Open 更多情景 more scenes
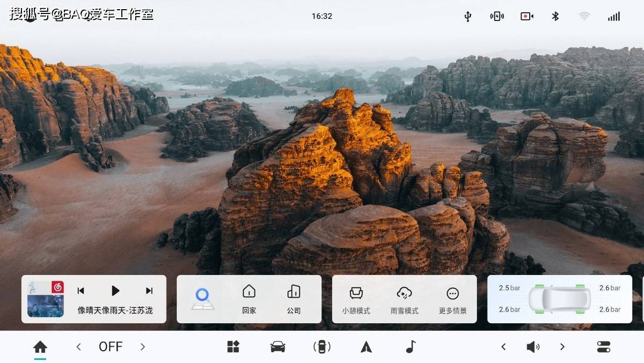The image size is (644, 363). coord(453,300)
